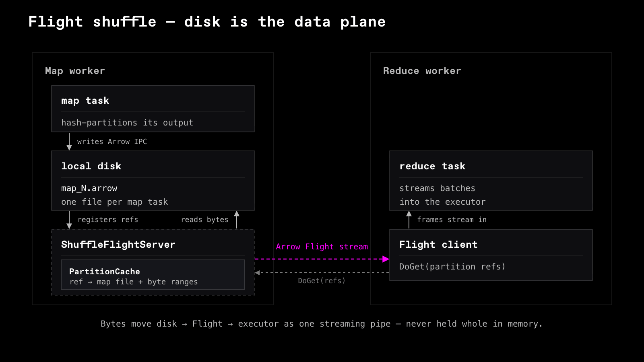Click the 'frames stream in' arrow label
The width and height of the screenshot is (644, 362).
tap(452, 220)
